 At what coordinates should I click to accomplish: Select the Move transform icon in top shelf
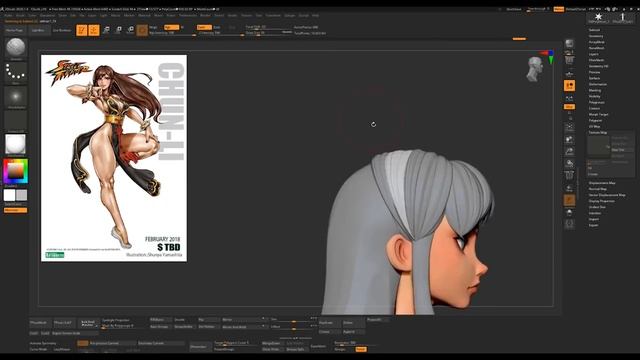pyautogui.click(x=106, y=30)
